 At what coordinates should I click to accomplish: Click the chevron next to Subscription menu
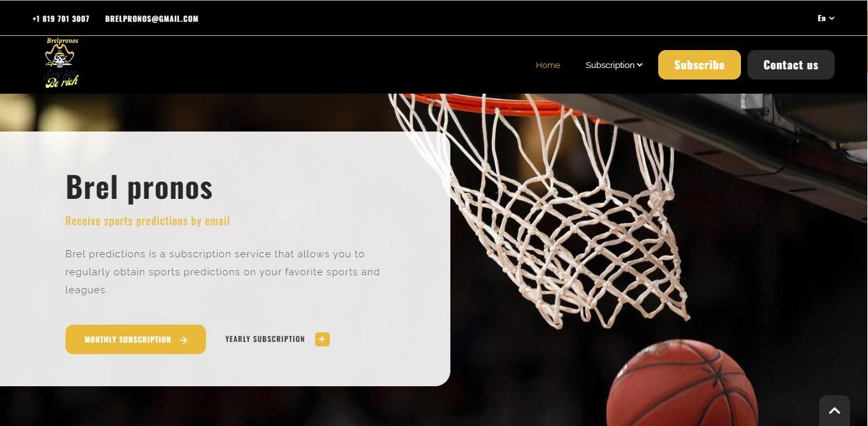click(640, 65)
